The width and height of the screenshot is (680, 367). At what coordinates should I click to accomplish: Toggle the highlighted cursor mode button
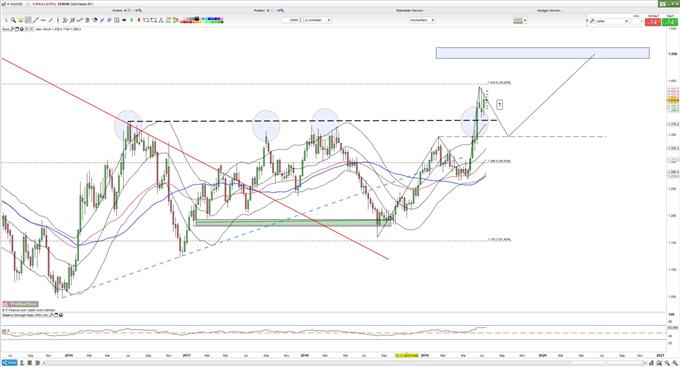coord(28,20)
